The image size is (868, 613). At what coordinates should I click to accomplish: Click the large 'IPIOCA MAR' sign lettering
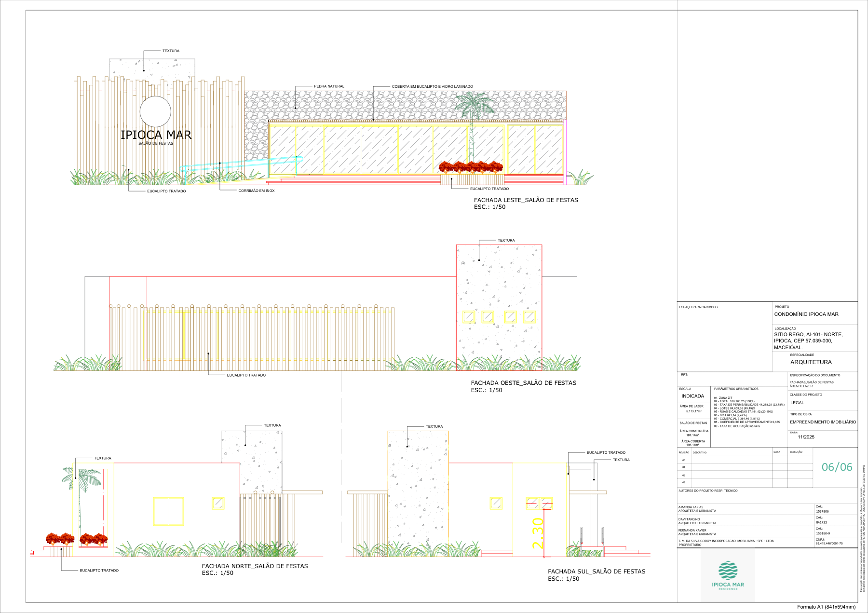click(x=156, y=135)
